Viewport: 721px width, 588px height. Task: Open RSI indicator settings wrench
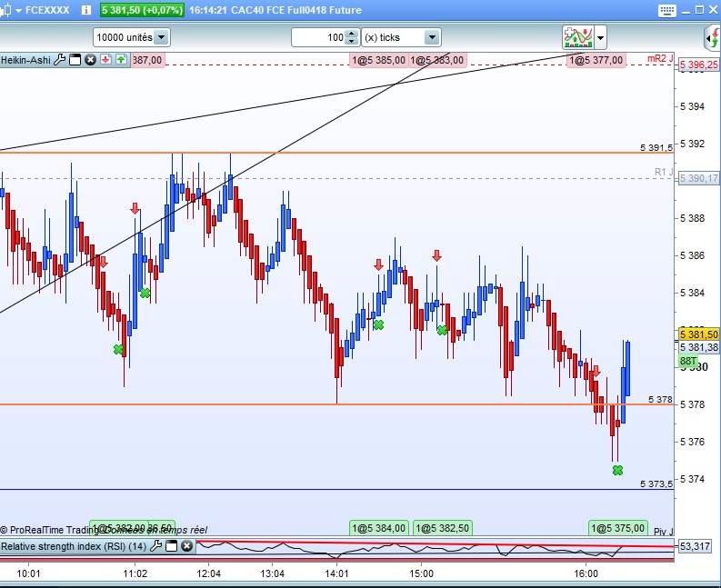(156, 545)
